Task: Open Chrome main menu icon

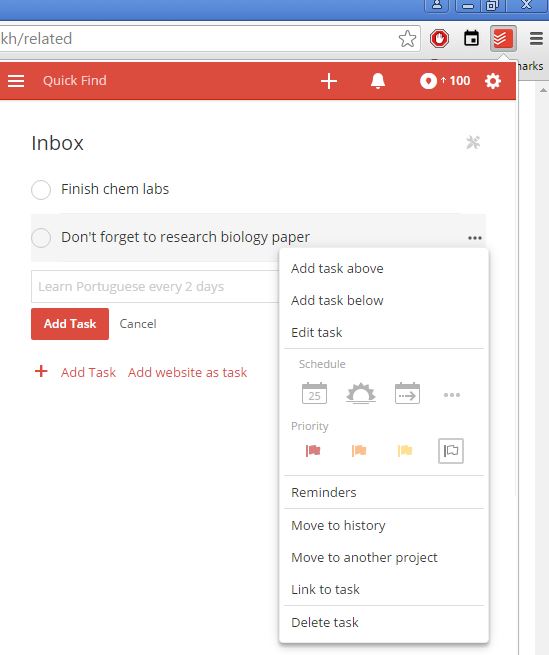Action: coord(536,39)
